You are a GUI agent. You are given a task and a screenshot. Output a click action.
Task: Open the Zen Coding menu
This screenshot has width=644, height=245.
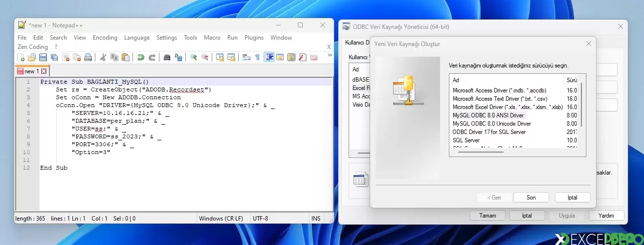[33, 47]
